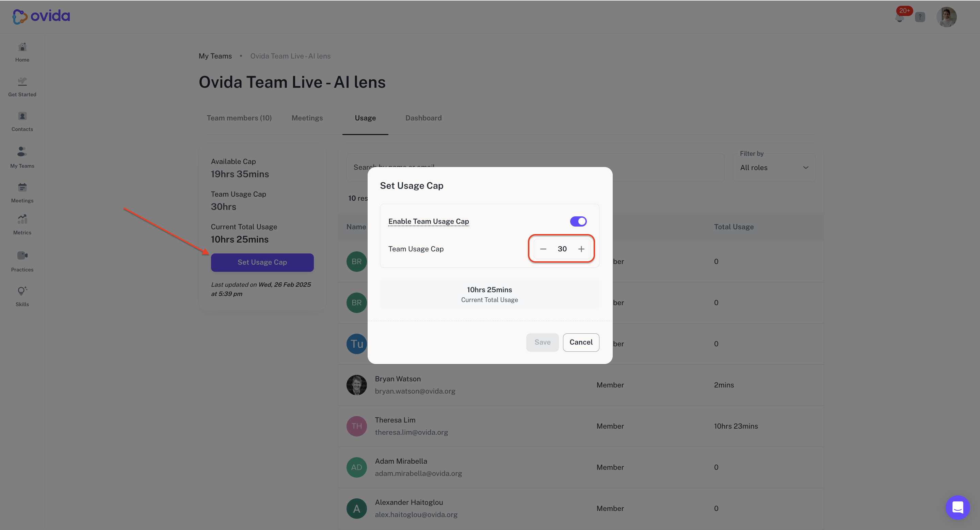This screenshot has width=980, height=530.
Task: Click Alexander Haitoglou's A avatar
Action: [356, 508]
